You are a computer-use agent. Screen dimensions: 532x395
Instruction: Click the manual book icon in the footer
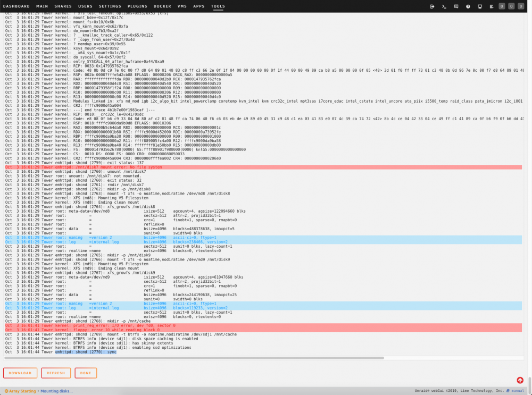click(508, 391)
